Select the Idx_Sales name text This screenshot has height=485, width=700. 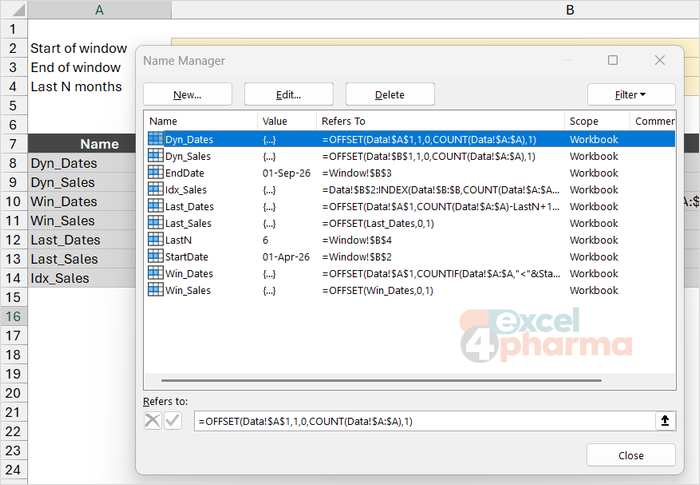click(x=186, y=190)
